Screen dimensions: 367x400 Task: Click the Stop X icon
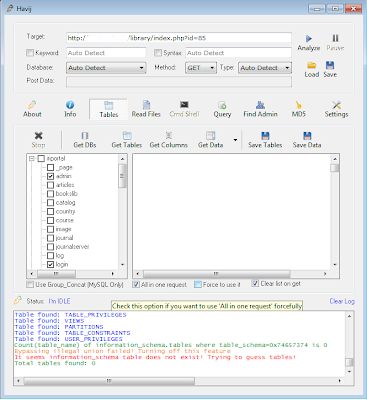(38, 135)
